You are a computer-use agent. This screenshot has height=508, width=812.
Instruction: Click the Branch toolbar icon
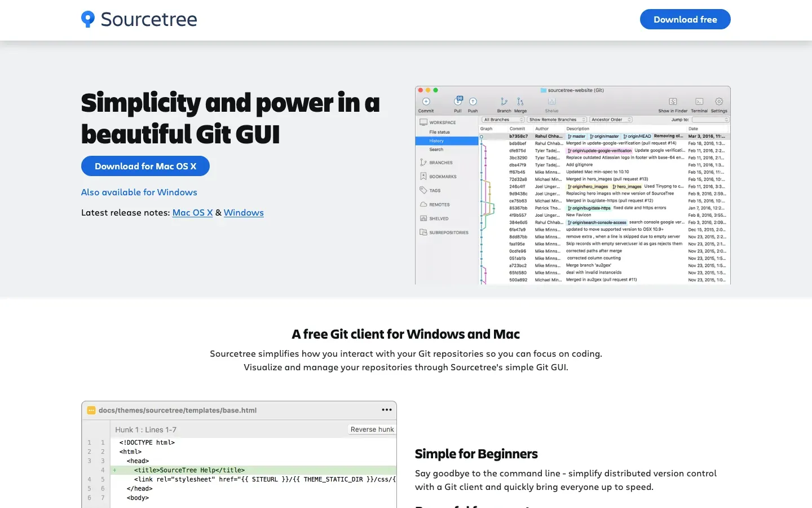point(504,102)
